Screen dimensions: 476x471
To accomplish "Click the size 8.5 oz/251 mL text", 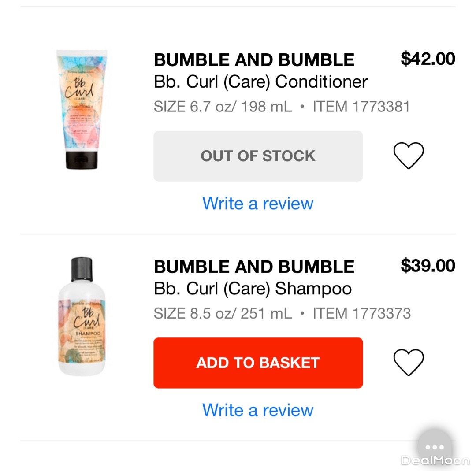I will (x=223, y=313).
